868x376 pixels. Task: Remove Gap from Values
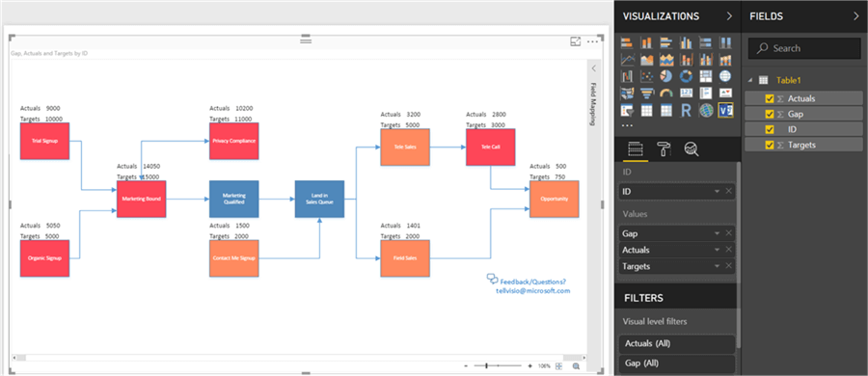tap(728, 233)
